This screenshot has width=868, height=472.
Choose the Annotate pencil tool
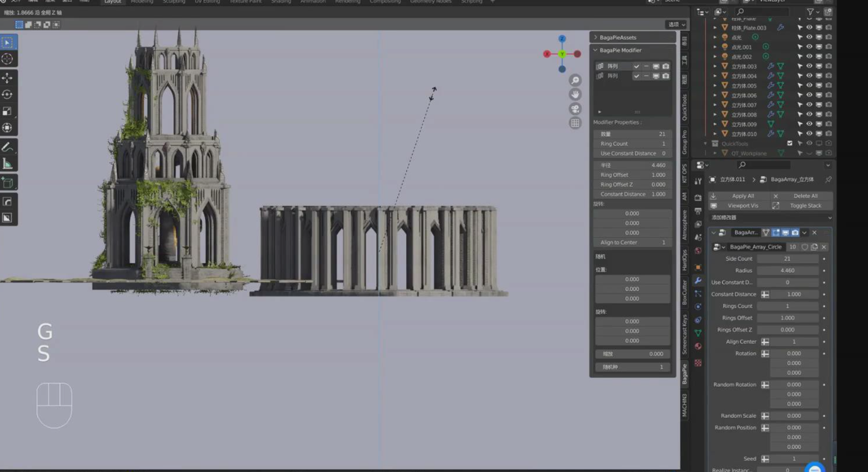(7, 147)
